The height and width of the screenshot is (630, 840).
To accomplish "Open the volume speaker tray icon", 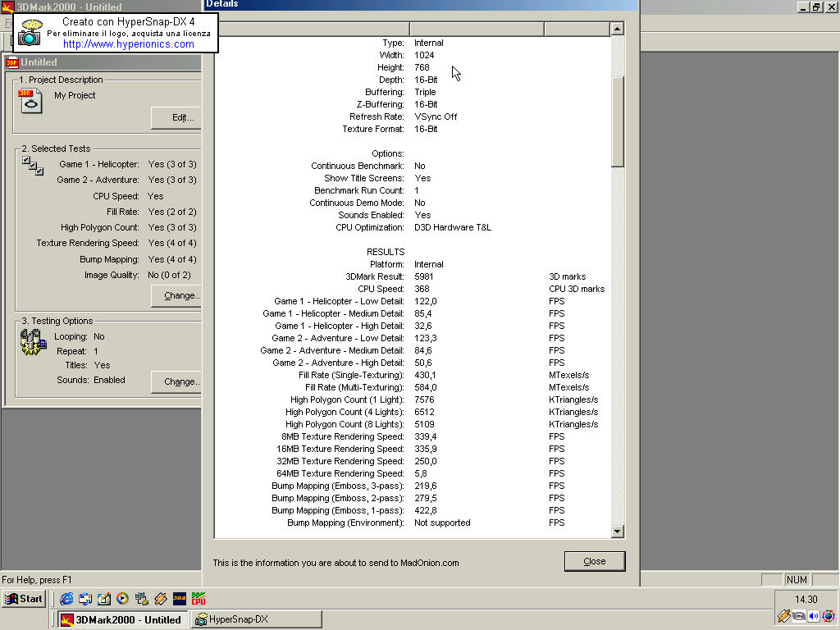I will [814, 616].
